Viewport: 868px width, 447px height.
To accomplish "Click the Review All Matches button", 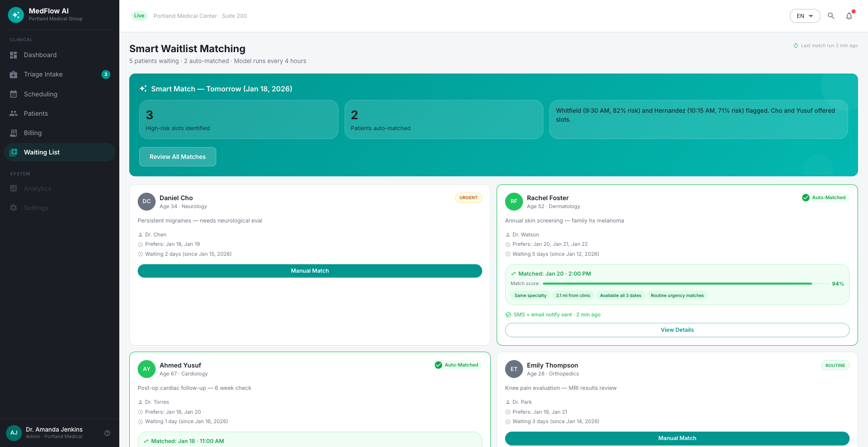I will [x=177, y=156].
